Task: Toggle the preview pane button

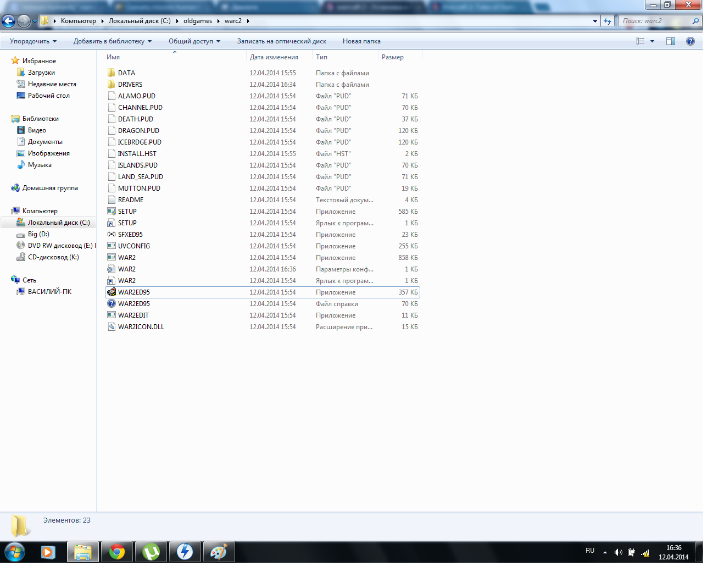Action: point(671,41)
